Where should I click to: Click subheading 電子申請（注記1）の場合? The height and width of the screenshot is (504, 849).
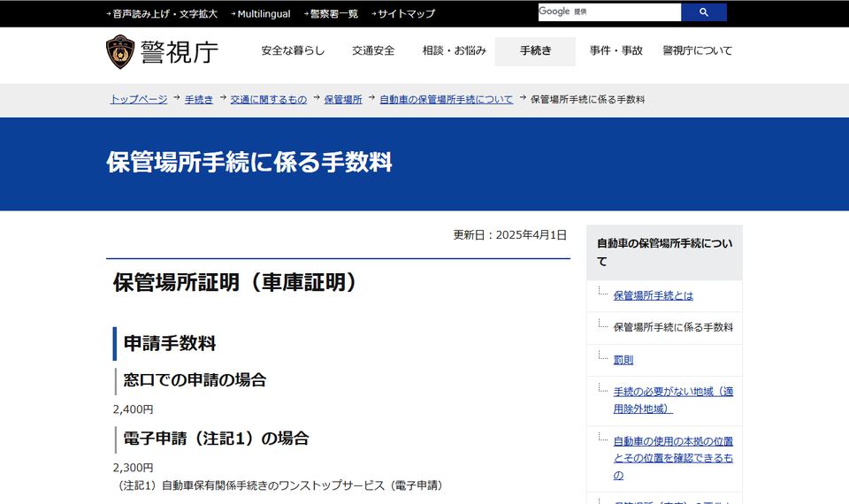(216, 439)
